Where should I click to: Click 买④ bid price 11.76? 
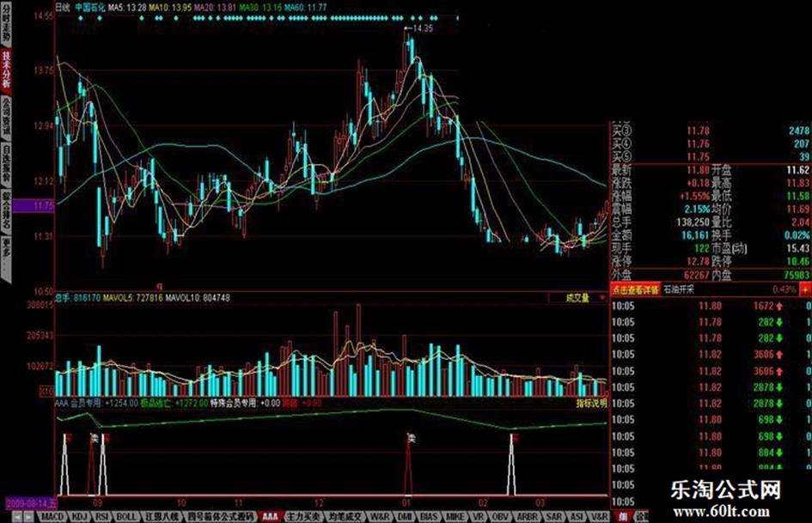tap(698, 144)
